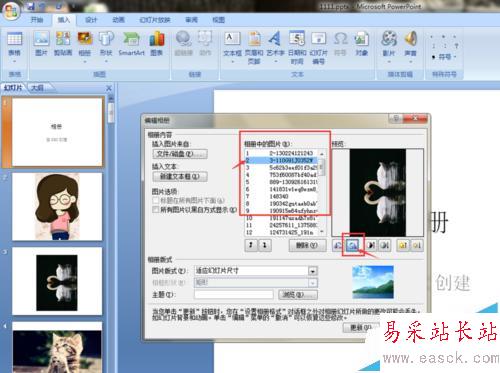Click scroll-up arrow of picture list

(x=322, y=154)
